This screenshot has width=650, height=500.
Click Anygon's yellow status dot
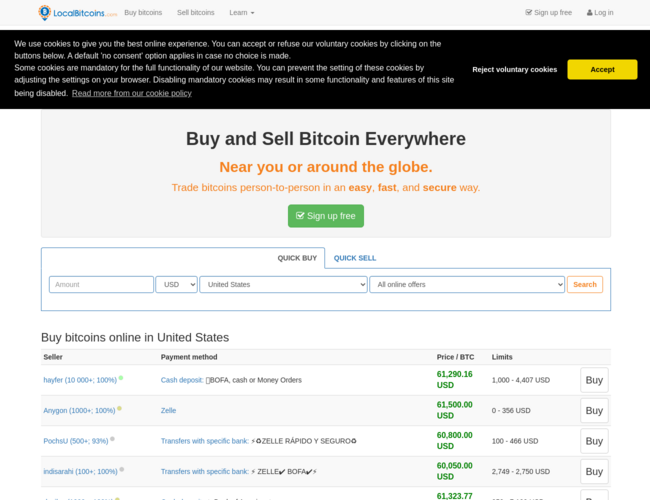pos(119,408)
